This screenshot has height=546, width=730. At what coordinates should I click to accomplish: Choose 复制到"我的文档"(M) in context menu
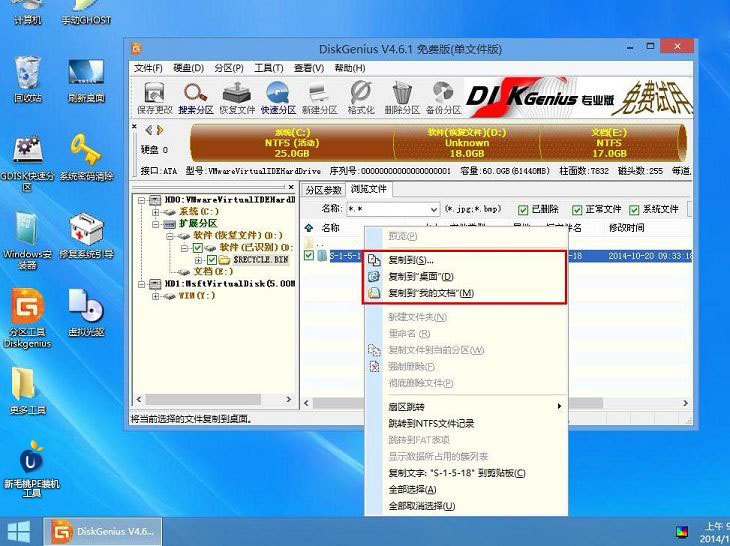click(466, 293)
